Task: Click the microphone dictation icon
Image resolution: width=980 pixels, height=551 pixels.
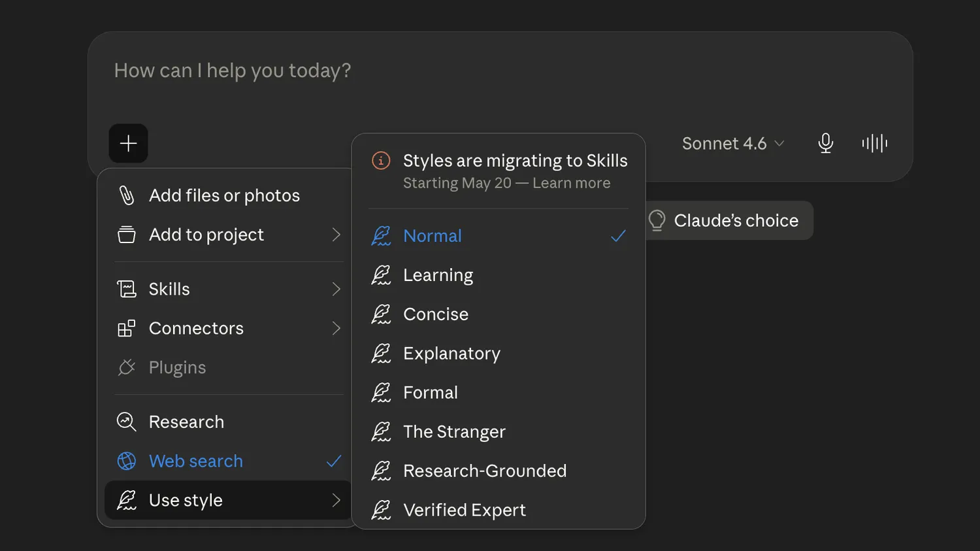Action: [826, 143]
